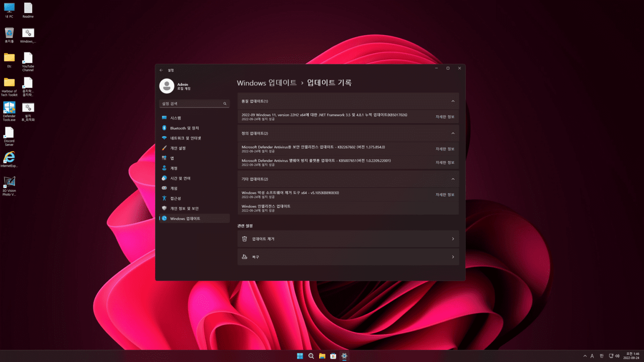Click the 앱 sidebar icon
Viewport: 644px width, 362px height.
(x=164, y=158)
